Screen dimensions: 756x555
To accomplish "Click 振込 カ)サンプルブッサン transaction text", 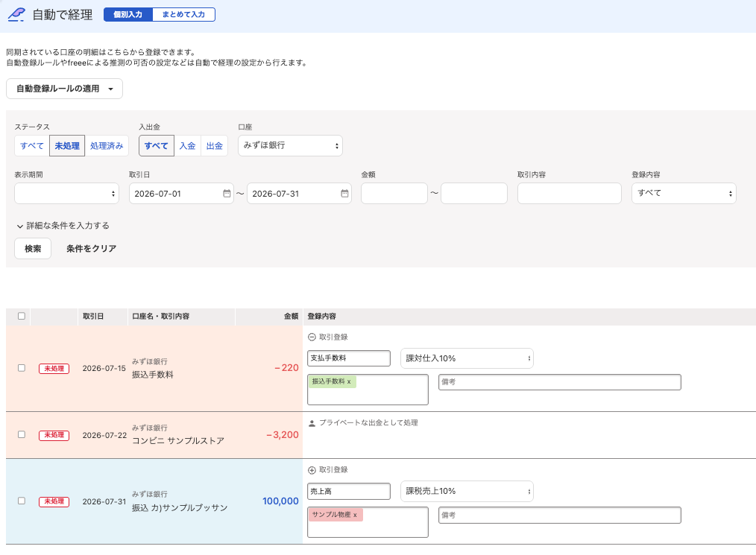I will click(180, 508).
